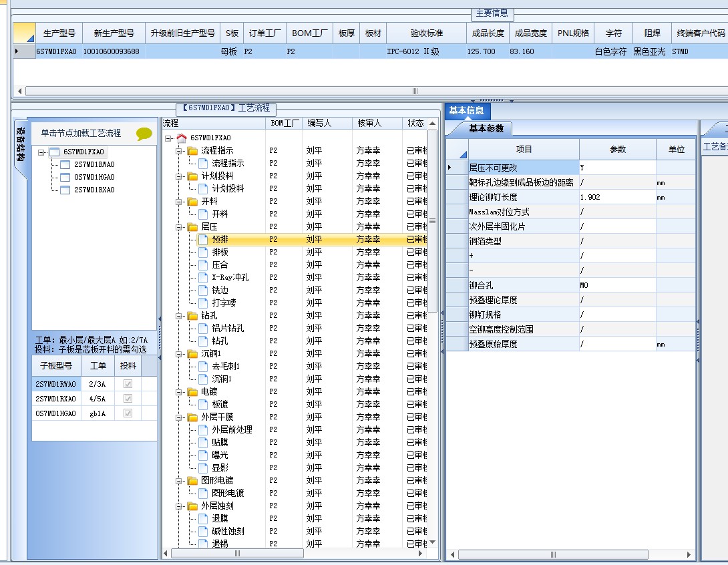
Task: Click scroll-right arrow under the parameters grid
Action: point(689,554)
